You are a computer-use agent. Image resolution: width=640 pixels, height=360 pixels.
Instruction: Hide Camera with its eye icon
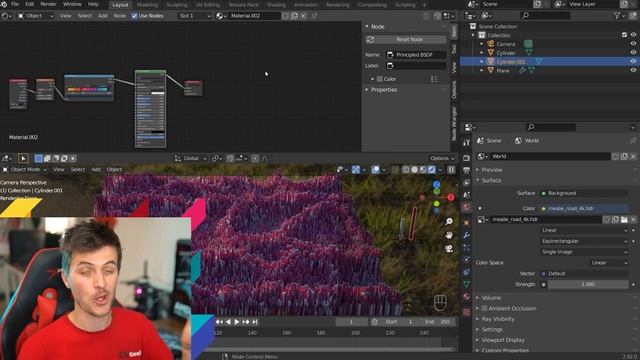(x=633, y=44)
